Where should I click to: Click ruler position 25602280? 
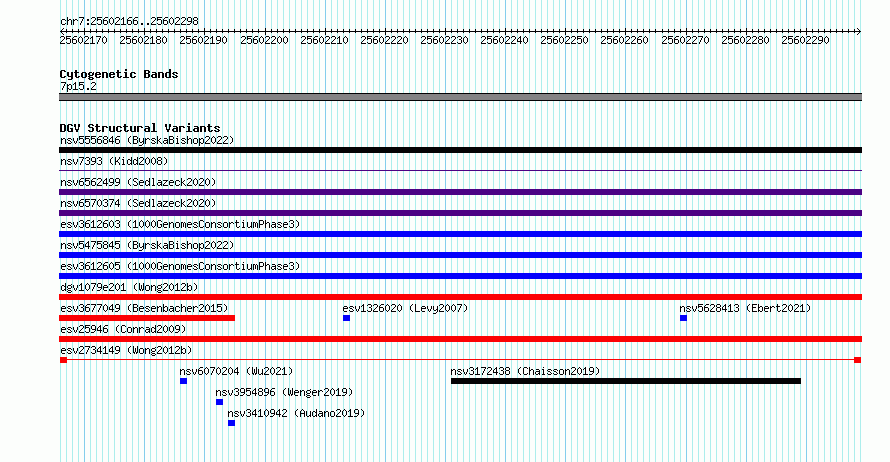745,40
